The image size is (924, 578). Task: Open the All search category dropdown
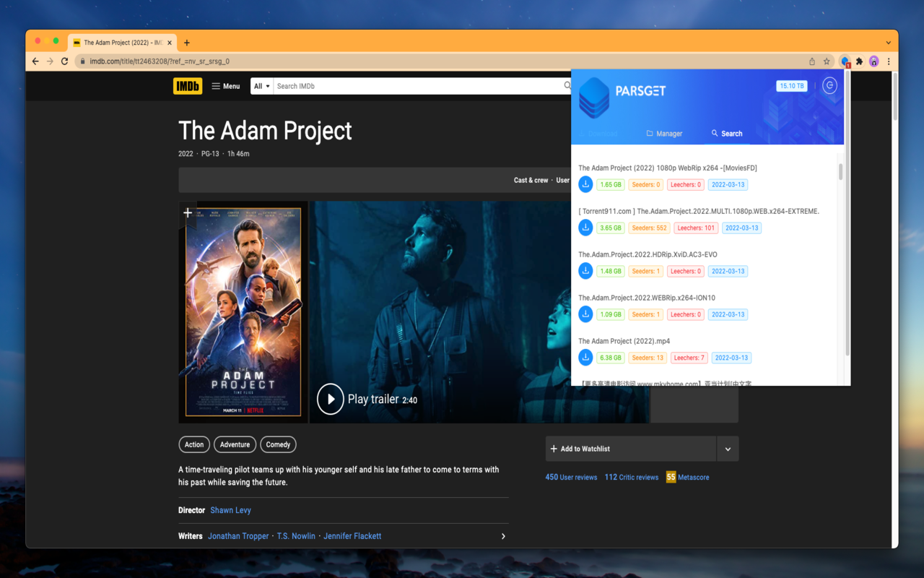262,86
